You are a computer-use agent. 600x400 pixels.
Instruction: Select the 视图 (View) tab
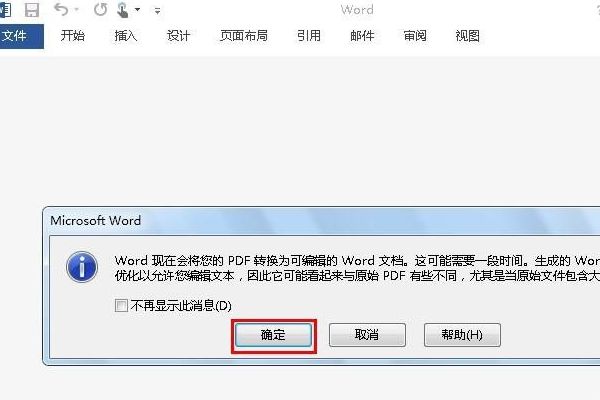468,36
